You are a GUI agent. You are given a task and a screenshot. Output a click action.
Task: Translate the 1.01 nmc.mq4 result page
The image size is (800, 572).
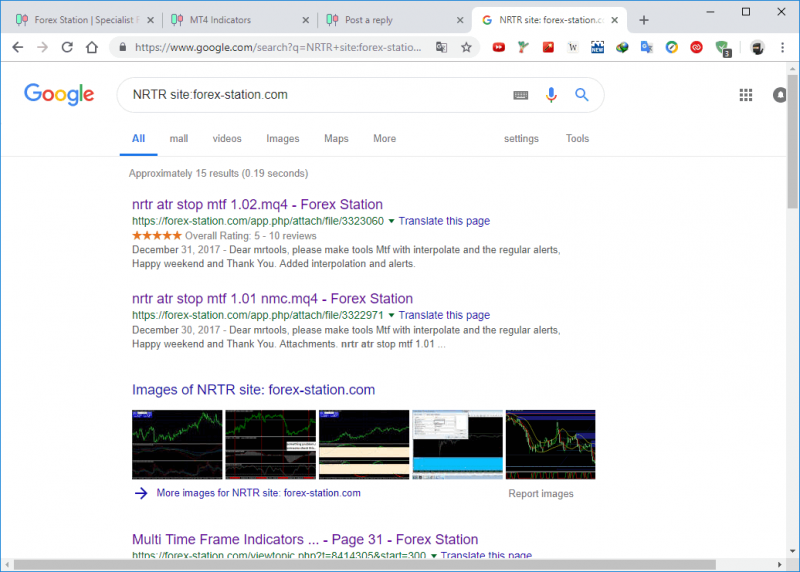[444, 315]
